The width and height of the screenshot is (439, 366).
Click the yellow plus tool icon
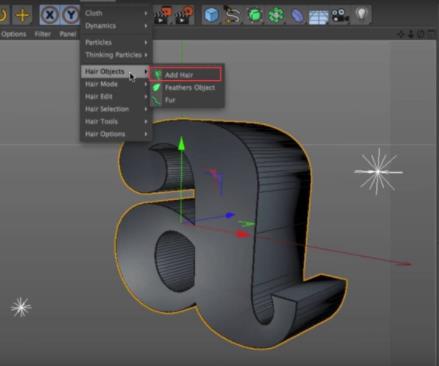tap(22, 15)
